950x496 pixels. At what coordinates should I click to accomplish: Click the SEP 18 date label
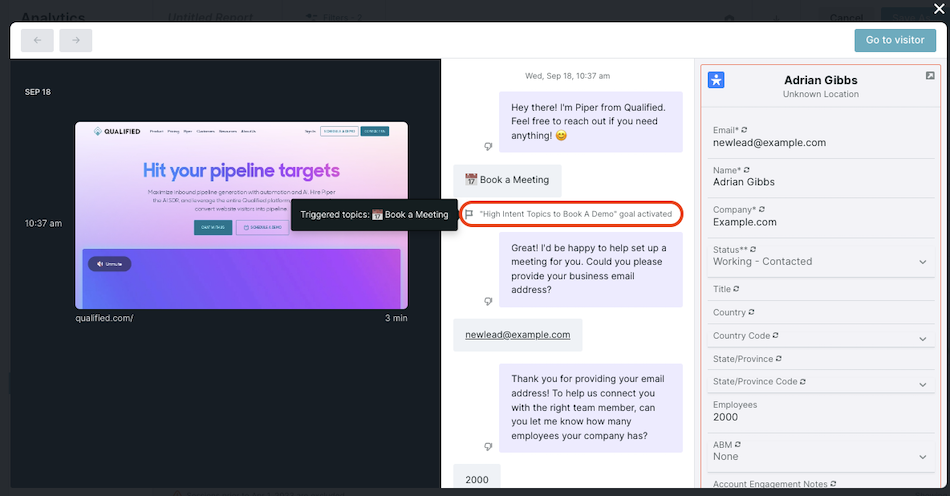(x=38, y=92)
